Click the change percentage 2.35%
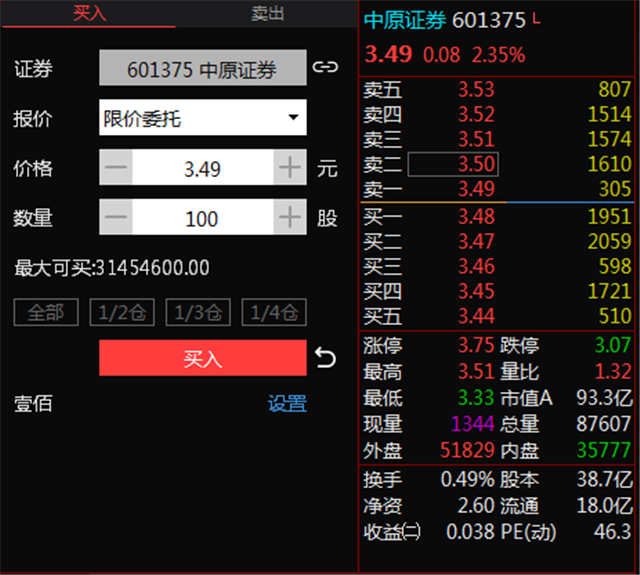 [498, 55]
